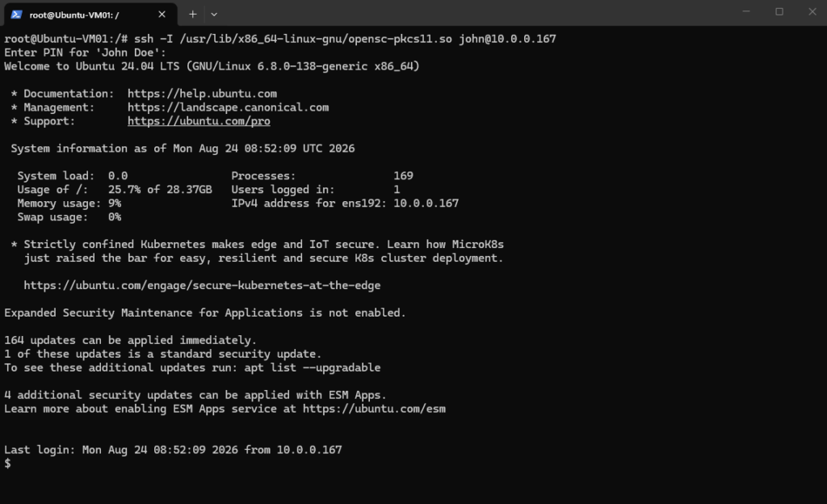The image size is (827, 504).
Task: Select the root@Ubuntu-VM01 tab
Action: point(90,15)
